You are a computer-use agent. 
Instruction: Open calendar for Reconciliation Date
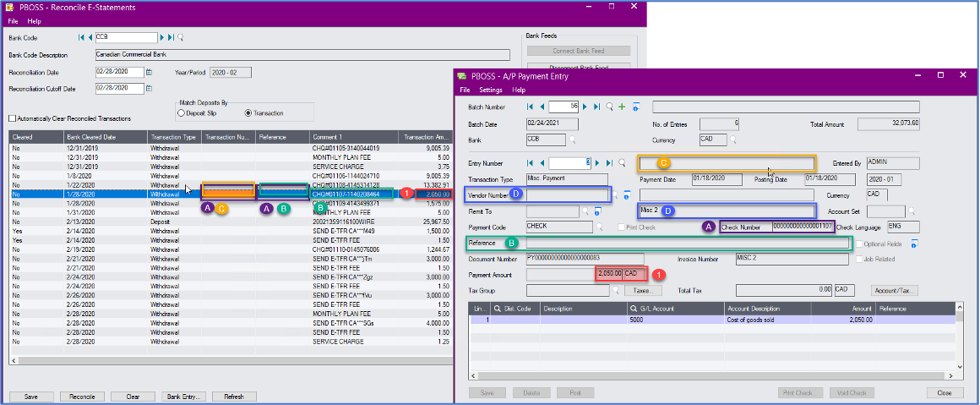[149, 72]
